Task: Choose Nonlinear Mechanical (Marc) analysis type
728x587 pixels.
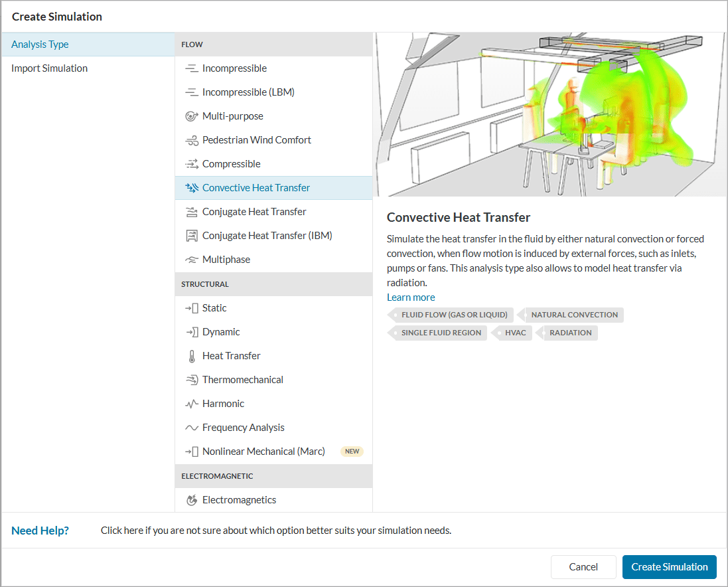Action: click(263, 452)
